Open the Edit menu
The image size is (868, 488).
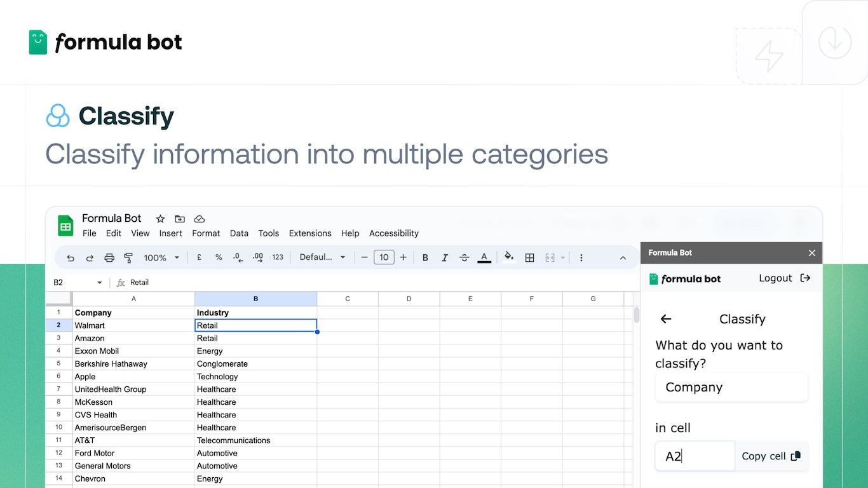(x=114, y=233)
